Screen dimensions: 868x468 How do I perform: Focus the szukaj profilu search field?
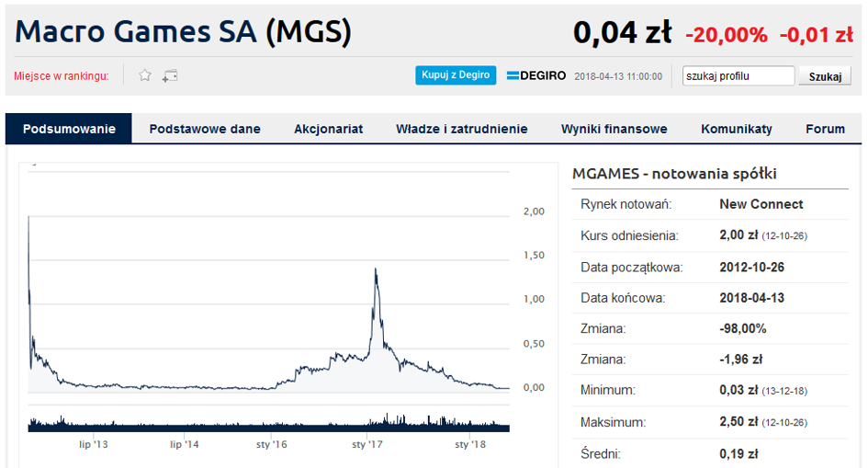click(738, 76)
